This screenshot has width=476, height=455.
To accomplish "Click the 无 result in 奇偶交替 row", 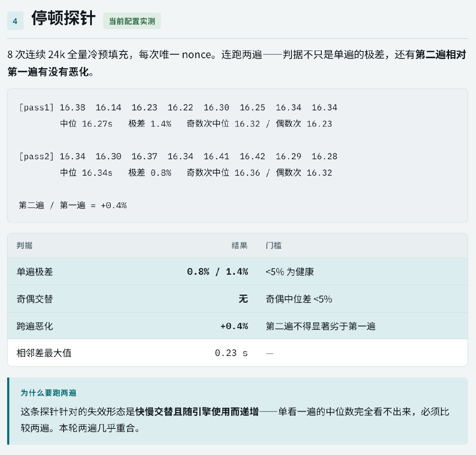I will [243, 299].
